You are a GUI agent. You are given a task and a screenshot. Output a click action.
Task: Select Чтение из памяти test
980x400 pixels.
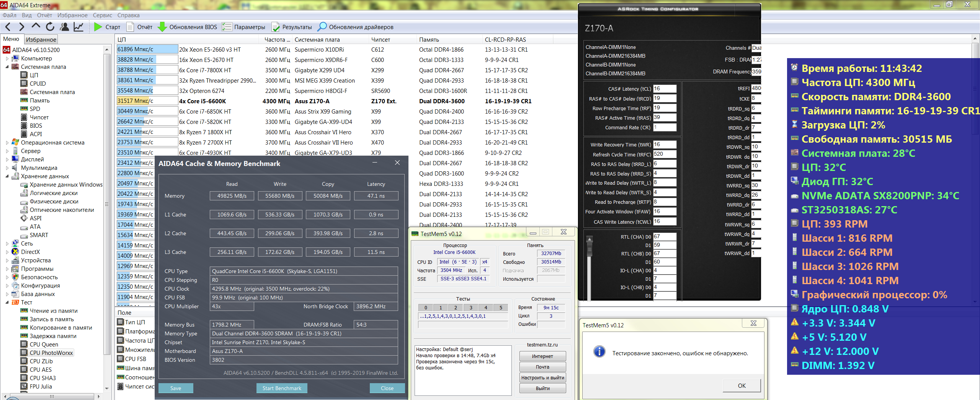pos(54,311)
